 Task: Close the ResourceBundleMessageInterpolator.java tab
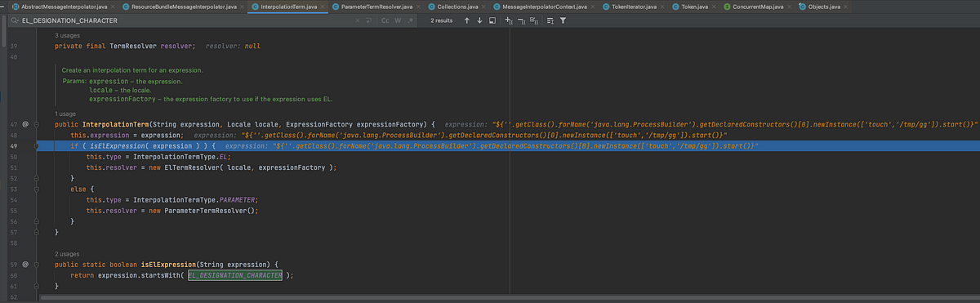coord(242,7)
